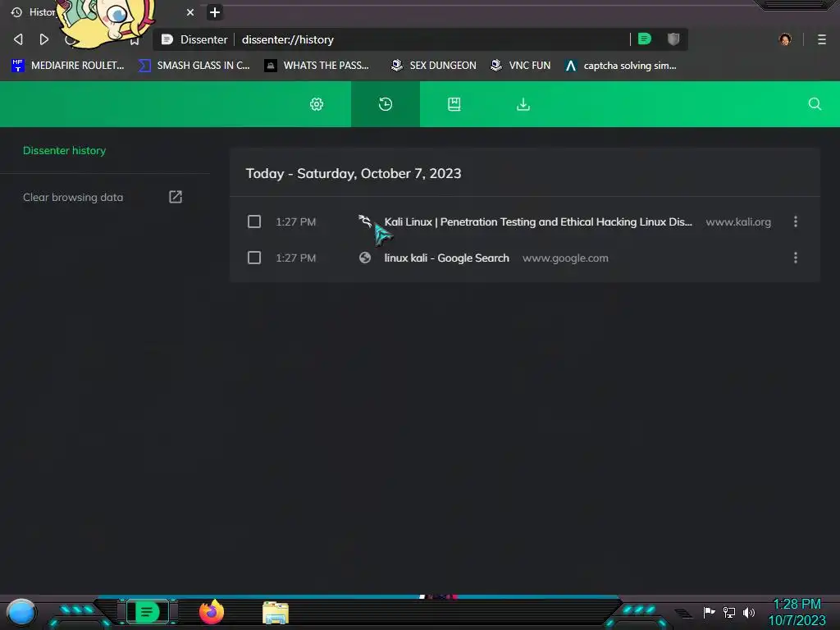Check the linux kali Google Search checkbox
The width and height of the screenshot is (840, 630).
(254, 258)
